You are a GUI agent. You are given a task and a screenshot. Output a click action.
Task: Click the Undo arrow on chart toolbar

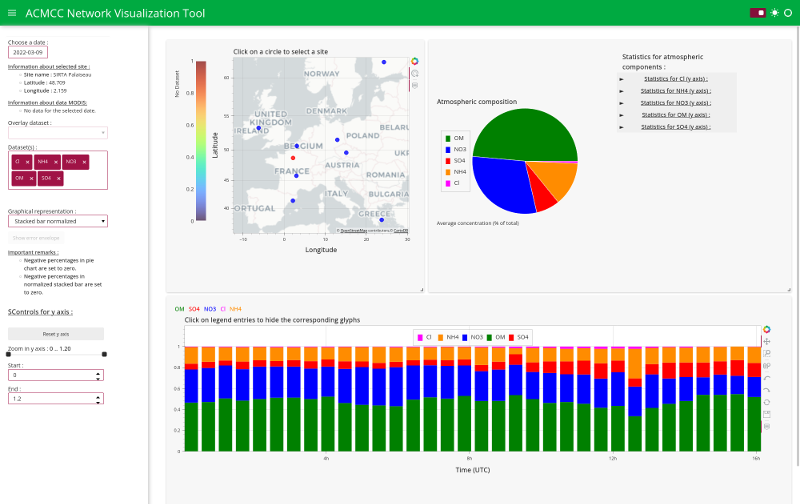pos(766,378)
